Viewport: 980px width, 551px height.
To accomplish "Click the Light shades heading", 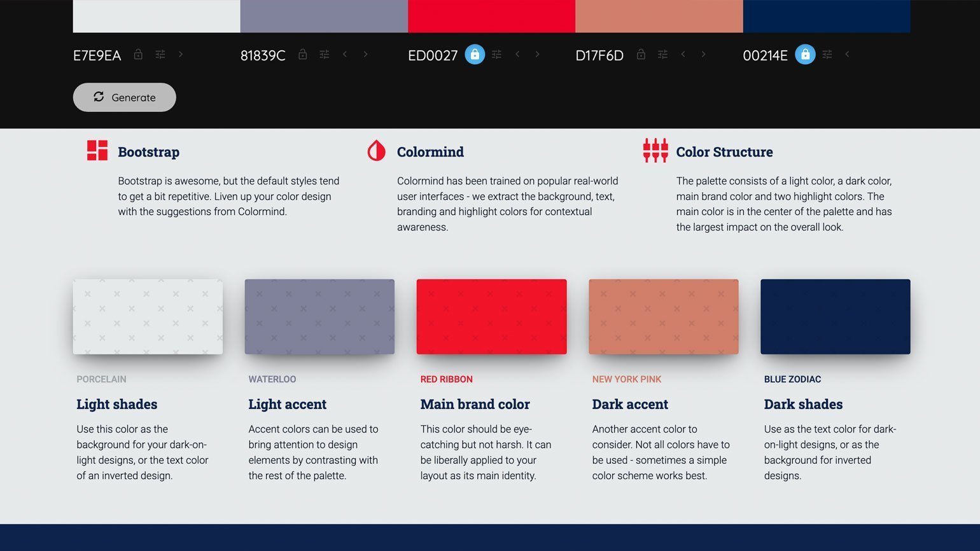I will pyautogui.click(x=116, y=404).
